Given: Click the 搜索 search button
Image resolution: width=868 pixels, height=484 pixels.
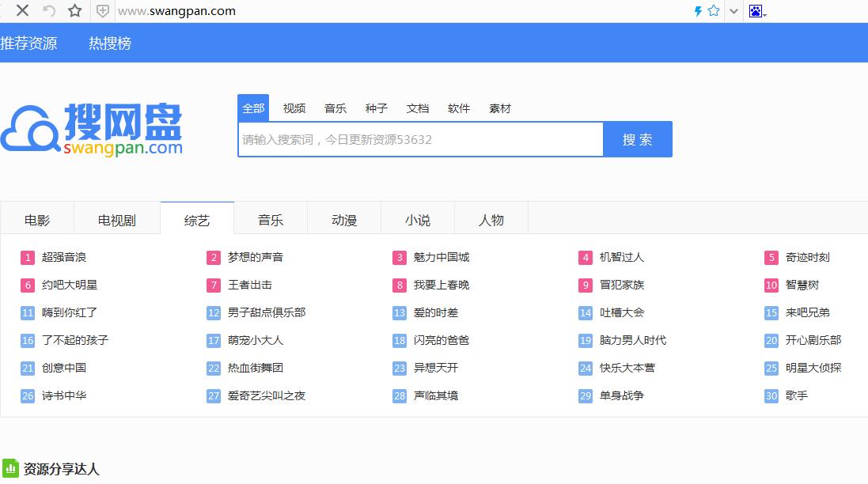Looking at the screenshot, I should 638,138.
